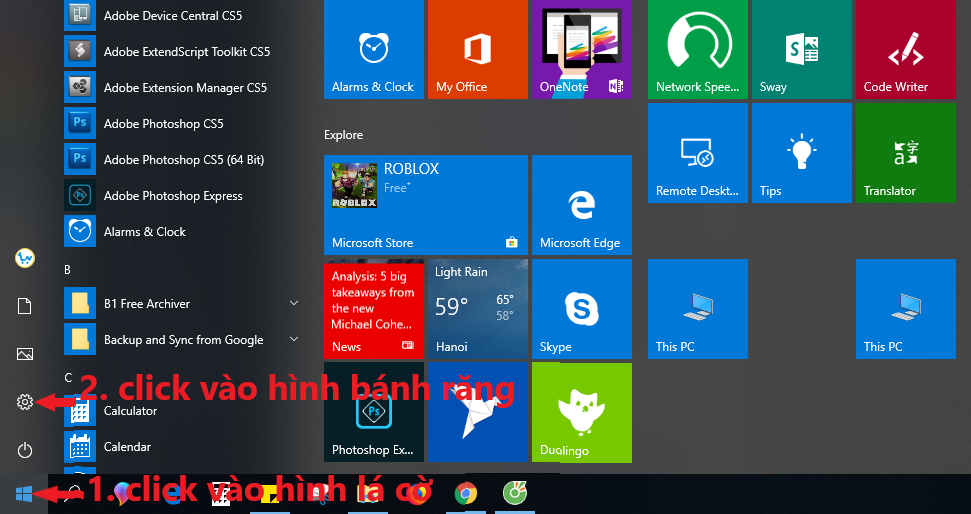Launch the green Cốc Cốc taskbar icon
971x514 pixels.
tap(514, 494)
